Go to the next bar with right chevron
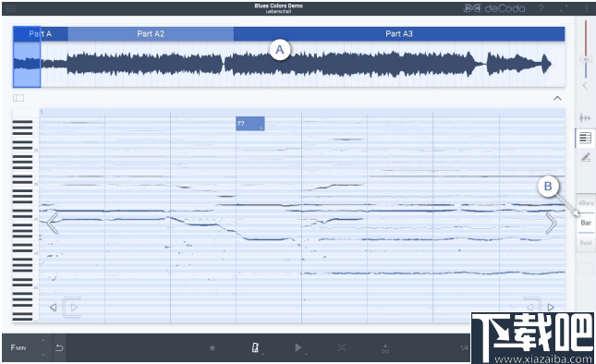 pos(552,223)
